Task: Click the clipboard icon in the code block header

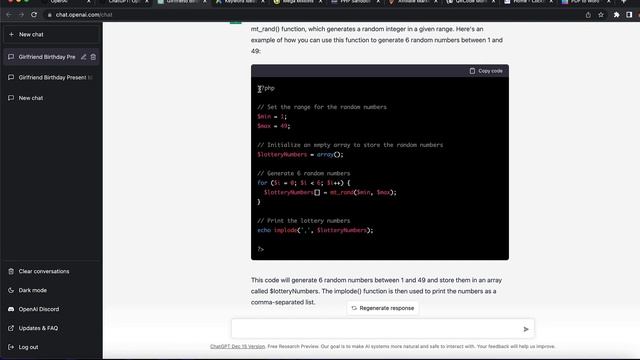Action: click(472, 71)
